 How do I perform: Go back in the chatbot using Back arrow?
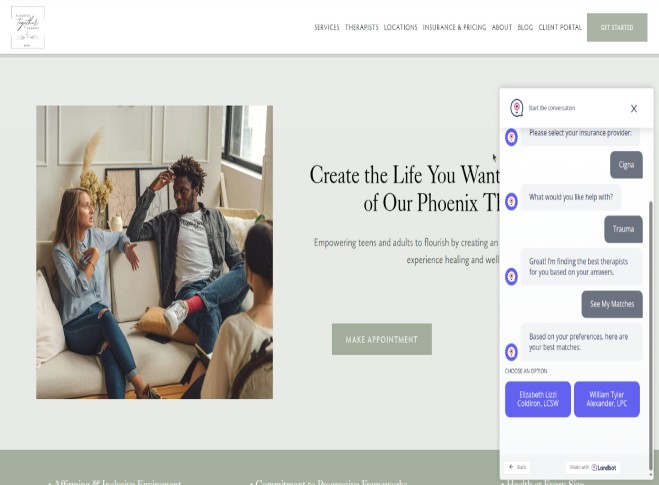(x=517, y=467)
